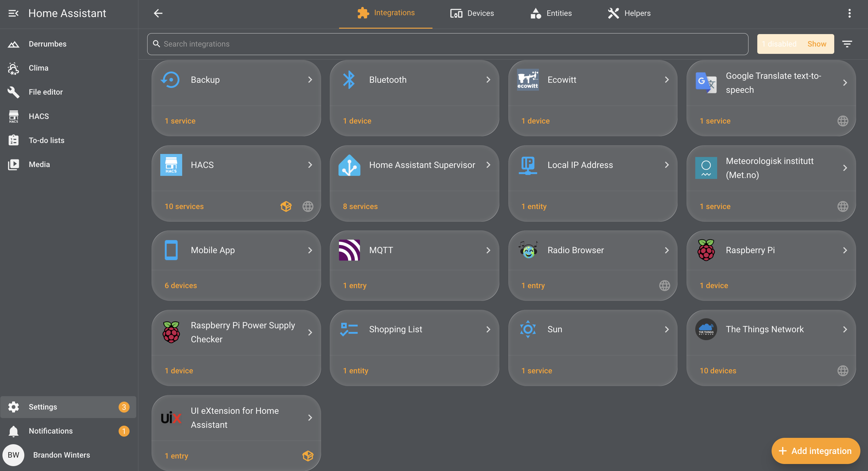868x471 pixels.
Task: Click the globe icon on The Things Network card
Action: pyautogui.click(x=843, y=371)
